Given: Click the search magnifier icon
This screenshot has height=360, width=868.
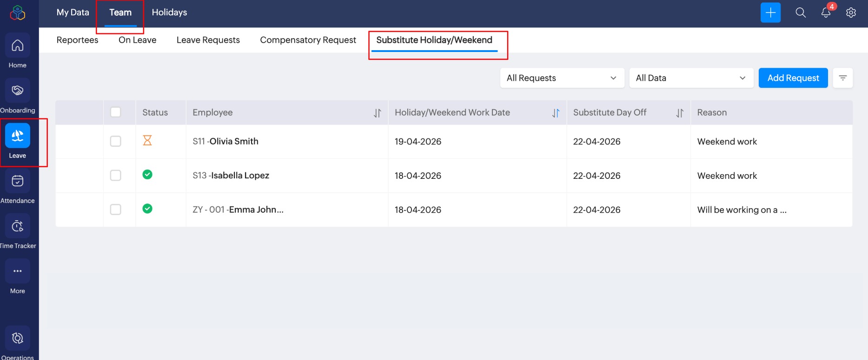Looking at the screenshot, I should coord(801,13).
